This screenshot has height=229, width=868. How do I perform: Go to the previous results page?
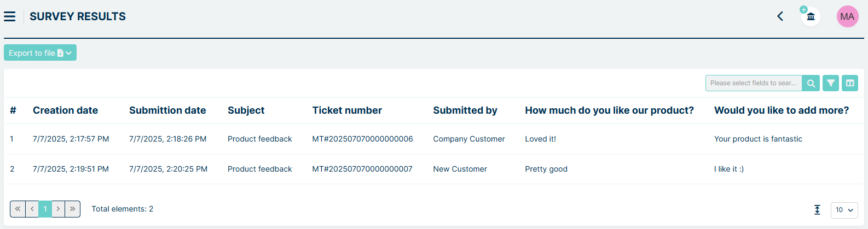point(32,209)
